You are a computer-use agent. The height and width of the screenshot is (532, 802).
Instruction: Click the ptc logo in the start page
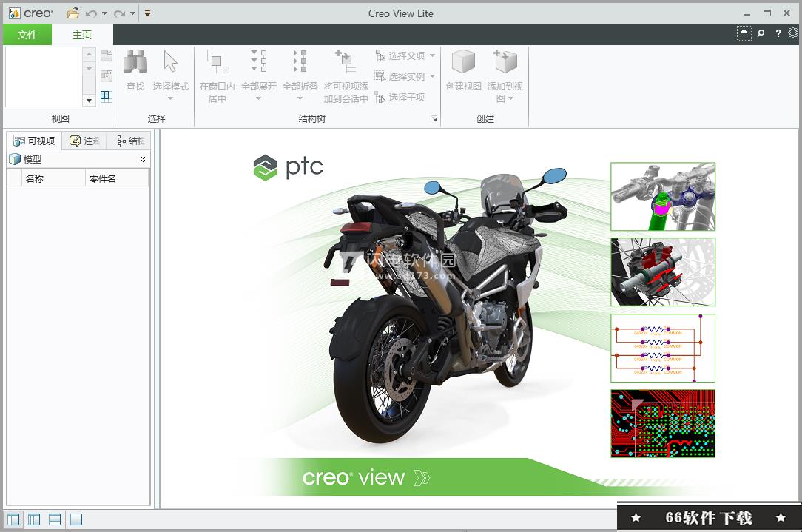coord(289,166)
